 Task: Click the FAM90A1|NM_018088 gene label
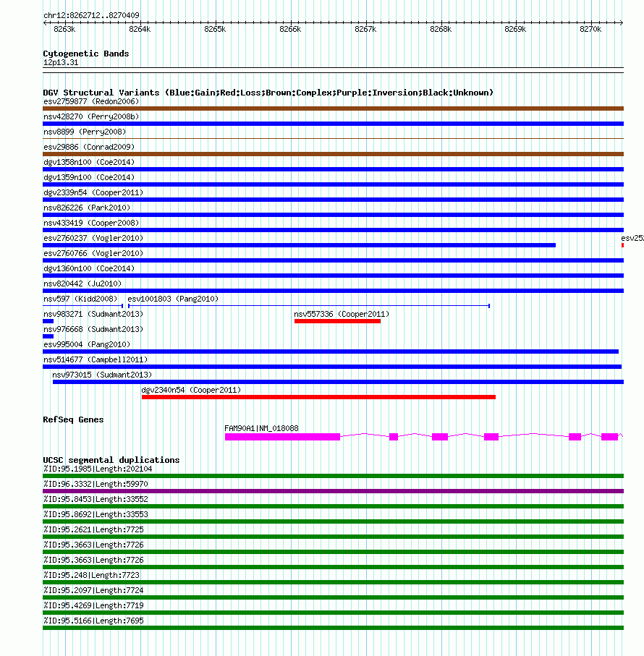click(261, 428)
